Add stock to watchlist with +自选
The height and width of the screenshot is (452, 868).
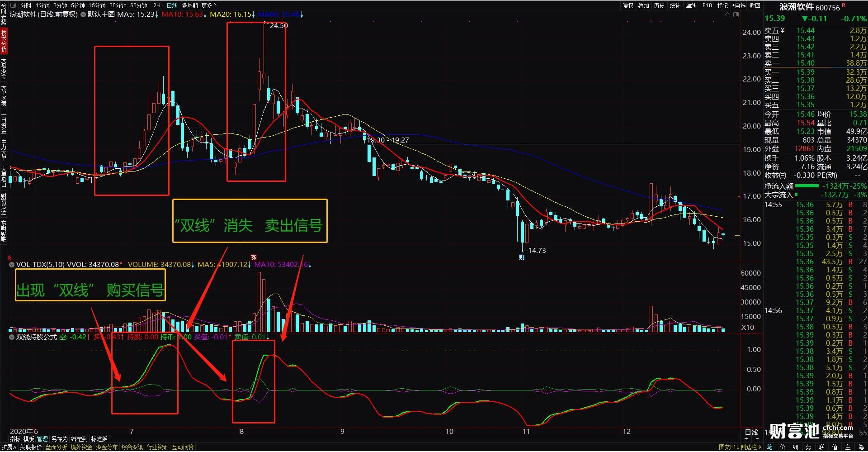739,5
